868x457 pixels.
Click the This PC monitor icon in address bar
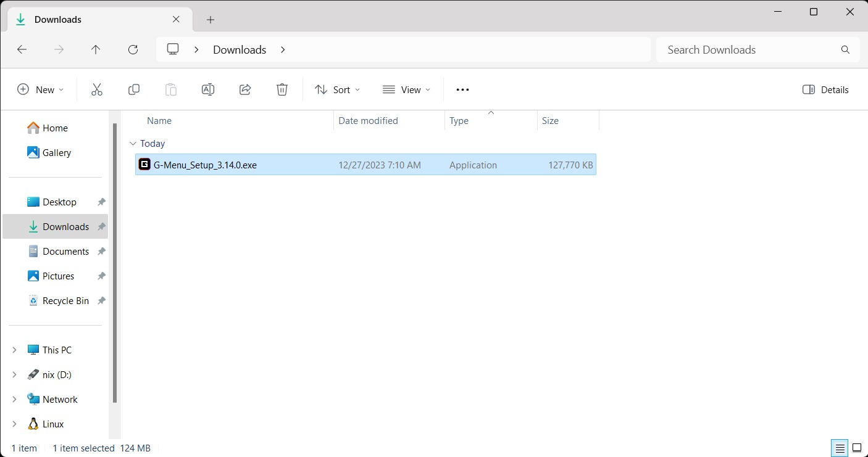click(x=173, y=49)
